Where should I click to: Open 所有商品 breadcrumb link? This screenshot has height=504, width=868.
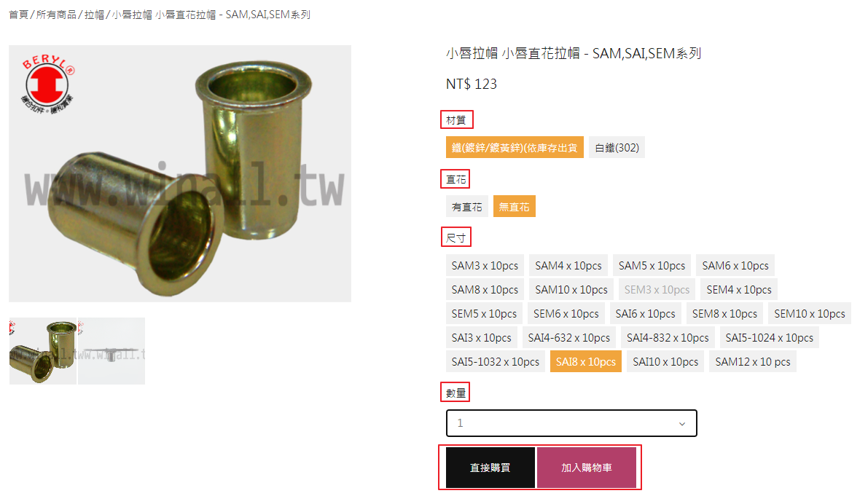(56, 15)
